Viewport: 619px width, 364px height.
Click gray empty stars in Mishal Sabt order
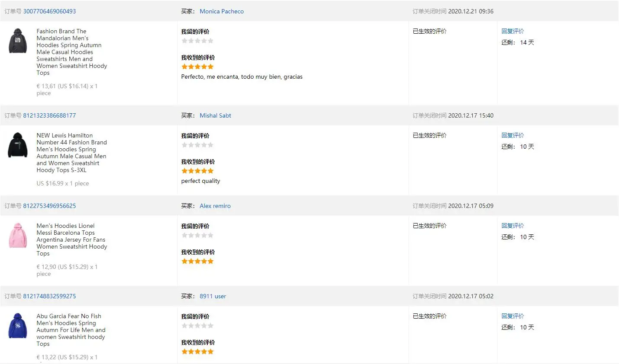pyautogui.click(x=197, y=145)
